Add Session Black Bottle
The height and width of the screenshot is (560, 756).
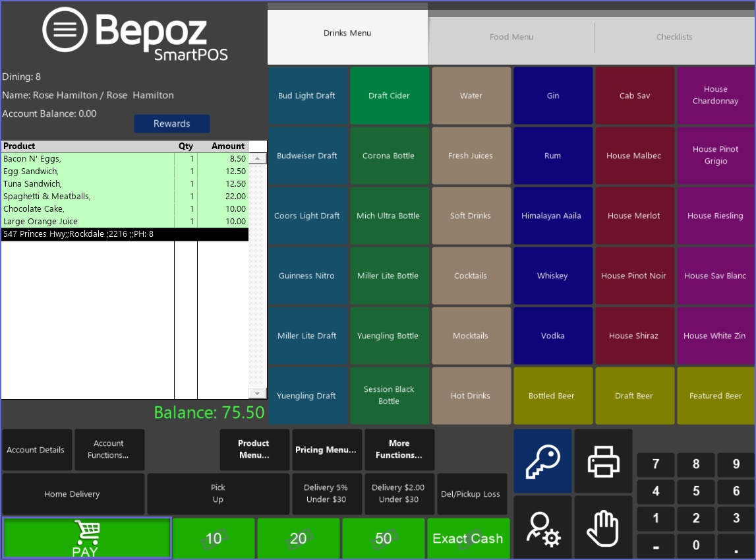(389, 396)
